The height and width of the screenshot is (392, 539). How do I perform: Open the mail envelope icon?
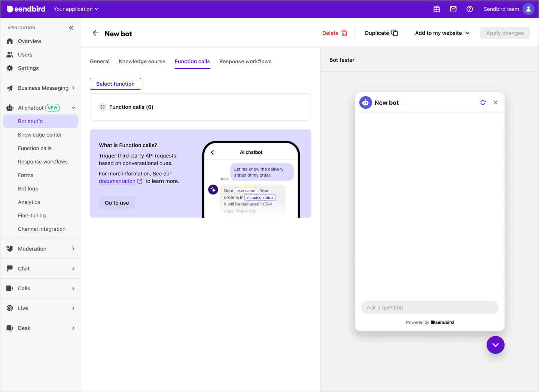(453, 9)
